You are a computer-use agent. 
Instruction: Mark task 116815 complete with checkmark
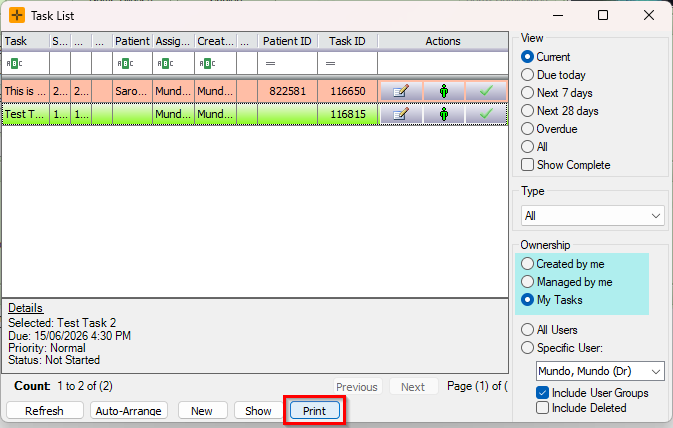pos(486,114)
